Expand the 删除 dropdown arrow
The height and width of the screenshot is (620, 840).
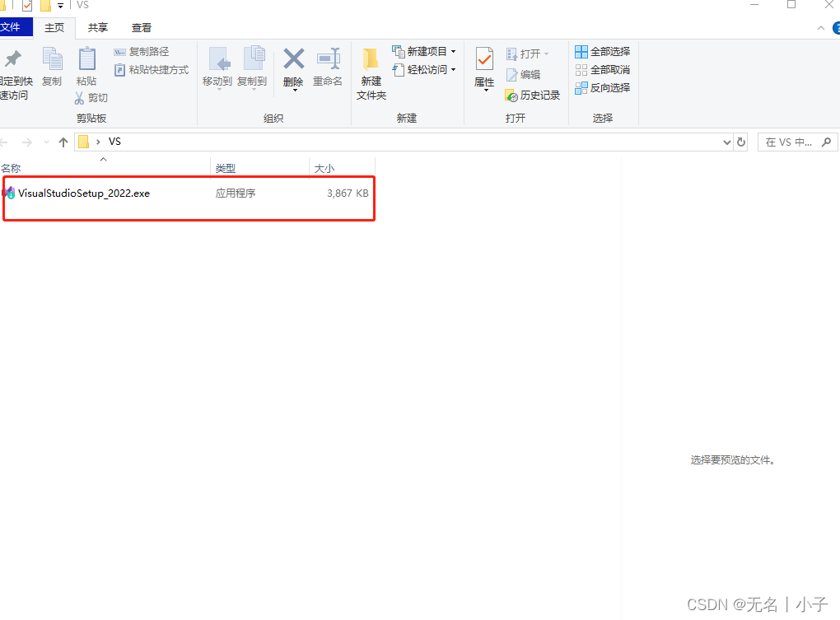point(295,90)
